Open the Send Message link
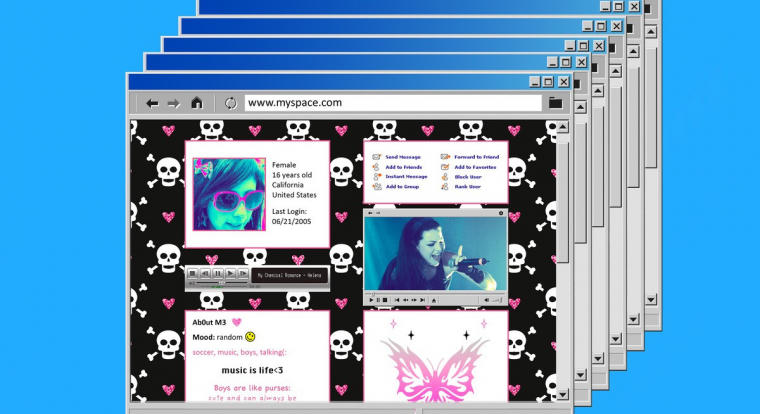The image size is (760, 414). pos(403,157)
